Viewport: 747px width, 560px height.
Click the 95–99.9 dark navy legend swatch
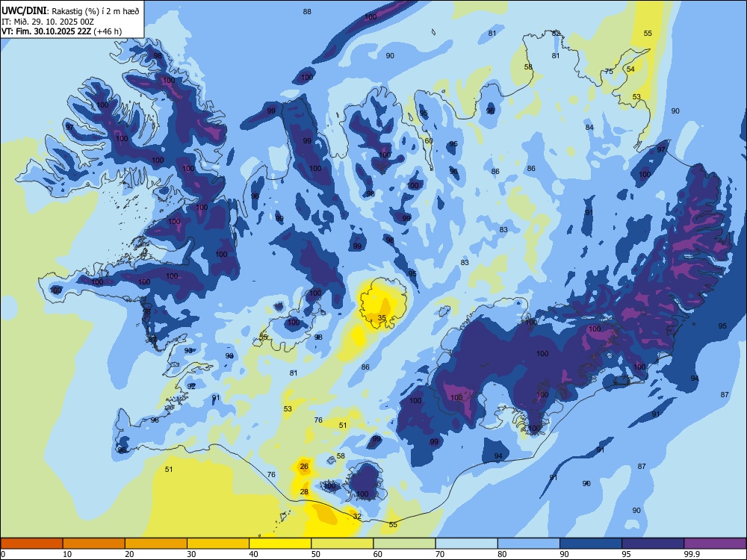653,544
